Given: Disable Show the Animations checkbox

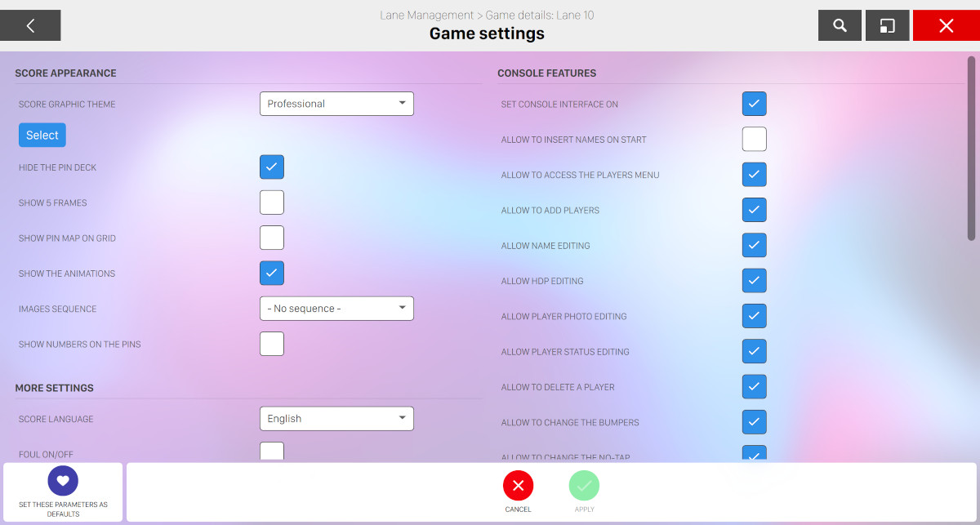Looking at the screenshot, I should [272, 273].
